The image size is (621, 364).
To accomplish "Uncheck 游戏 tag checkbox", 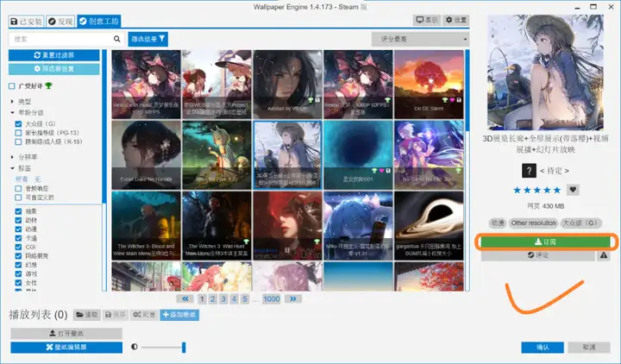I will pyautogui.click(x=18, y=273).
